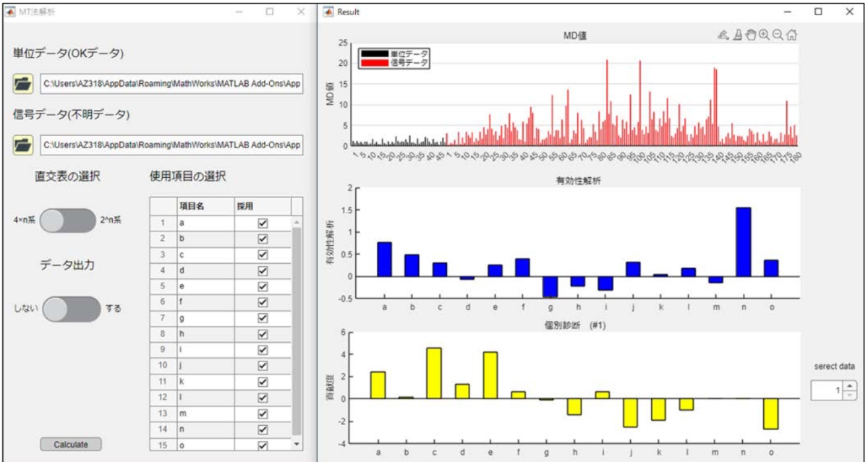The height and width of the screenshot is (462, 868).
Task: Click the 採用 column header
Action: 262,206
